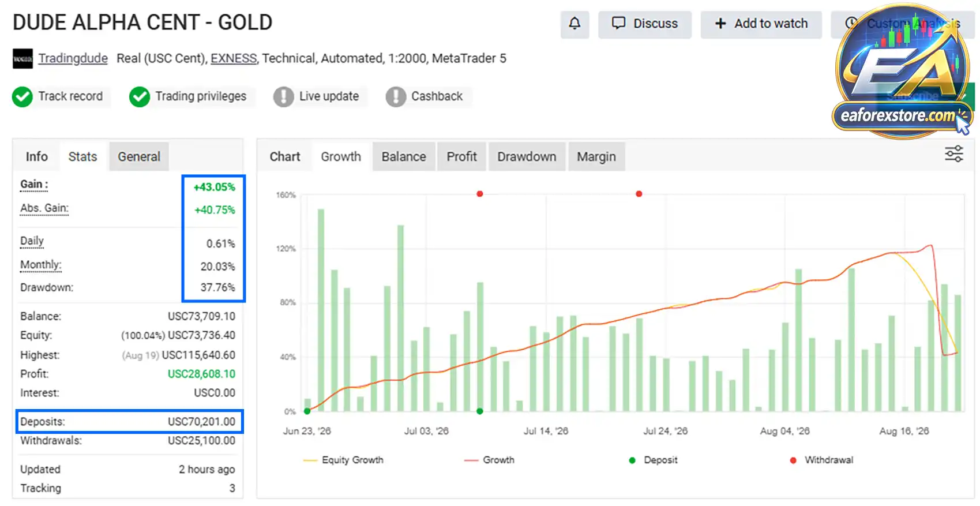Click the "Abs. Gain:" label
The image size is (980, 506).
pyautogui.click(x=44, y=208)
